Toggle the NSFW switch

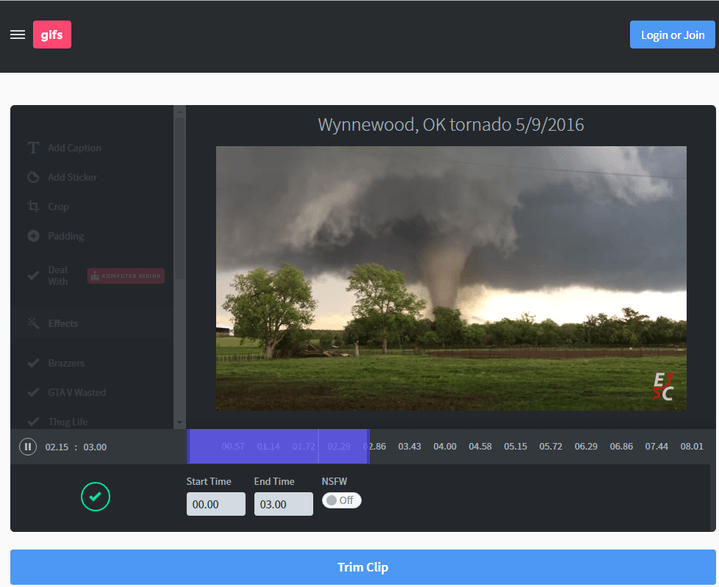pos(341,500)
